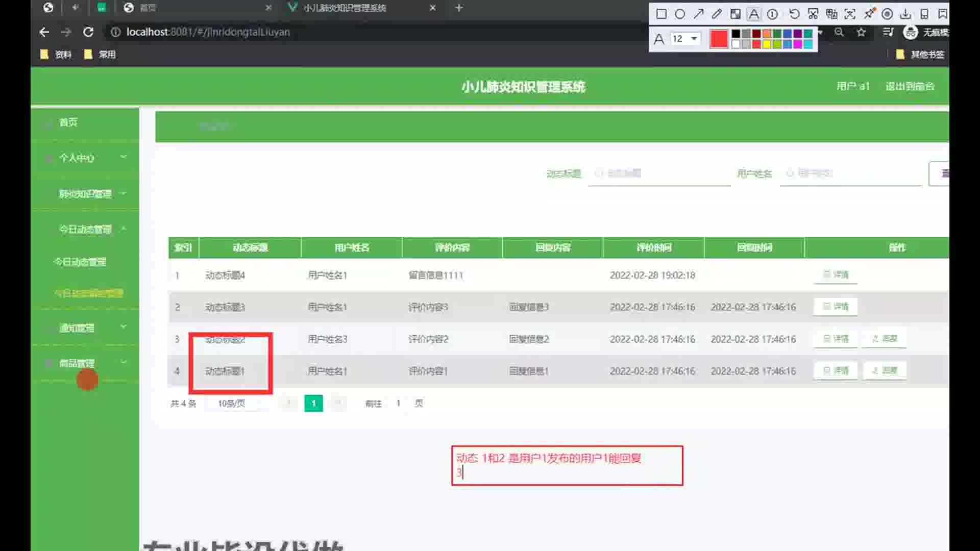
Task: Pick the black color swatch
Action: [736, 34]
